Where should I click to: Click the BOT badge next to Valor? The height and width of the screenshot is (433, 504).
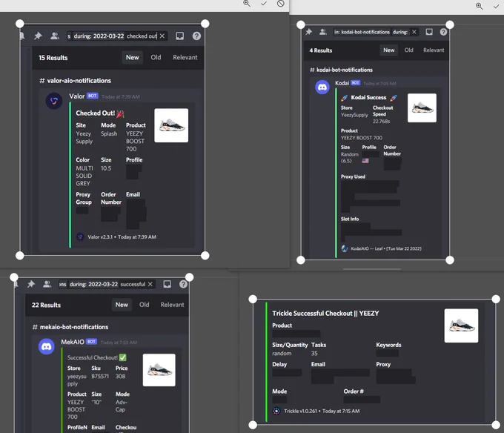[92, 96]
